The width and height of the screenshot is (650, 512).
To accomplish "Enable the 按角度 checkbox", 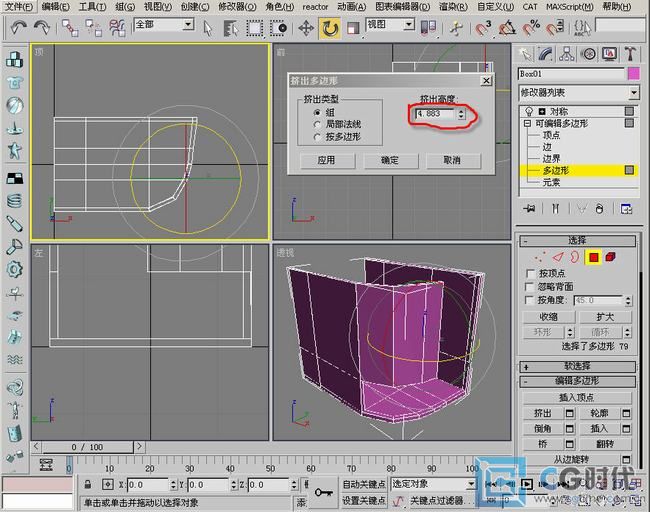I will (x=529, y=300).
